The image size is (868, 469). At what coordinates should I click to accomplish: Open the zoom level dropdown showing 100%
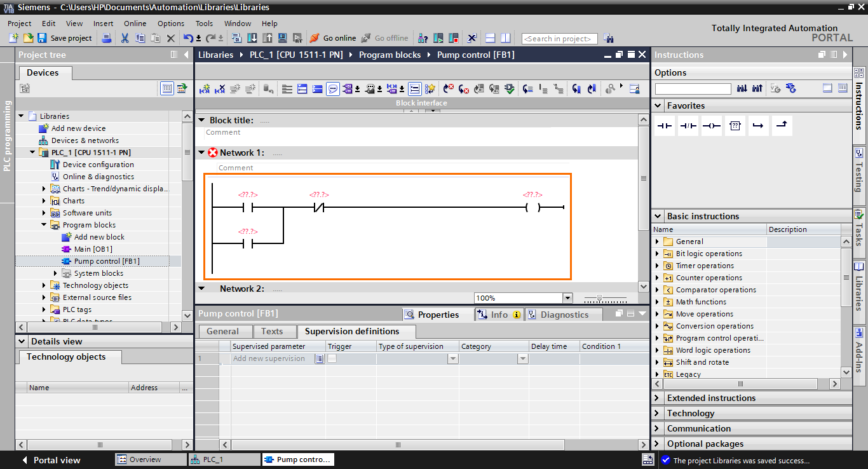click(567, 297)
